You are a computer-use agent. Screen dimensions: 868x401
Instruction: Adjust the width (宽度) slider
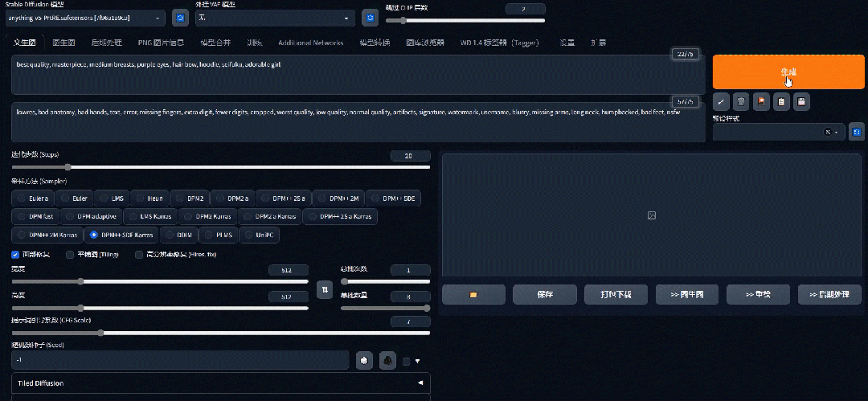tap(160, 281)
